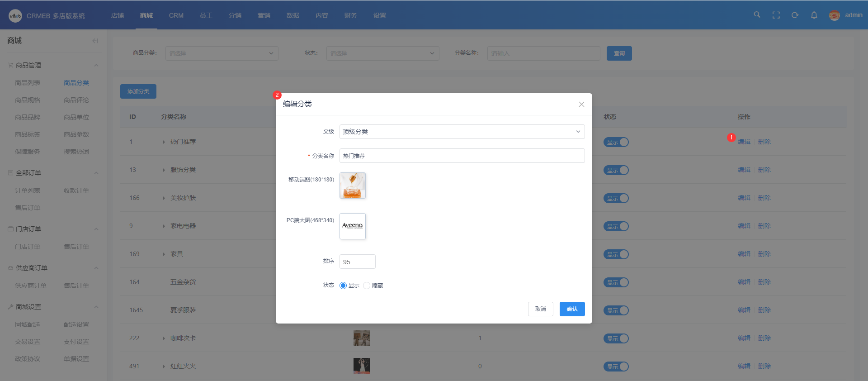Open the 商品分类 filter dropdown

tap(222, 53)
